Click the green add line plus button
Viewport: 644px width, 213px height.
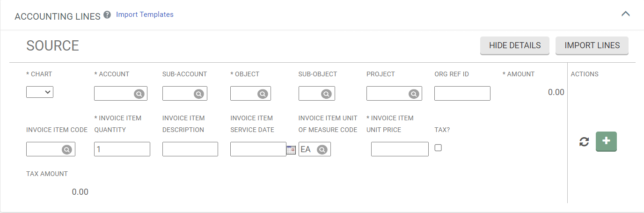pyautogui.click(x=606, y=141)
